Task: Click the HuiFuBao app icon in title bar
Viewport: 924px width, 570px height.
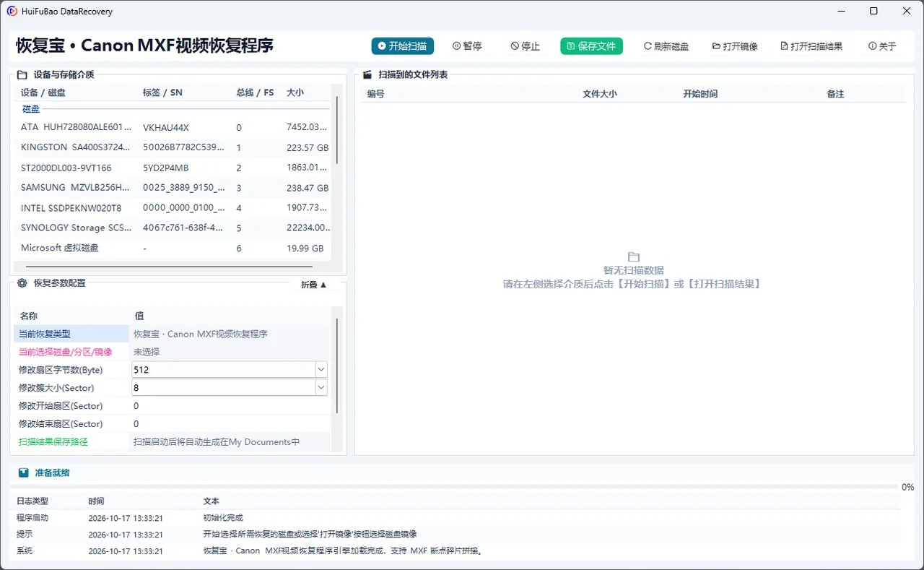Action: [x=12, y=11]
